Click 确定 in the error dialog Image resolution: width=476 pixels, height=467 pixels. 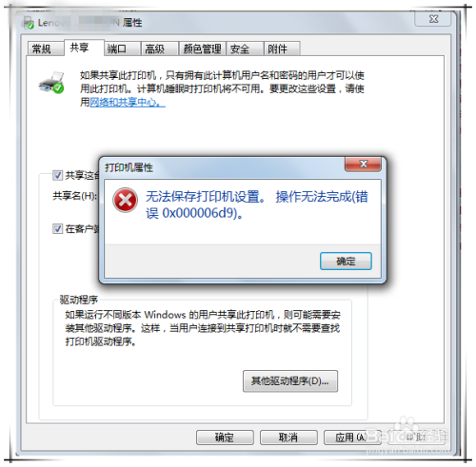(346, 262)
